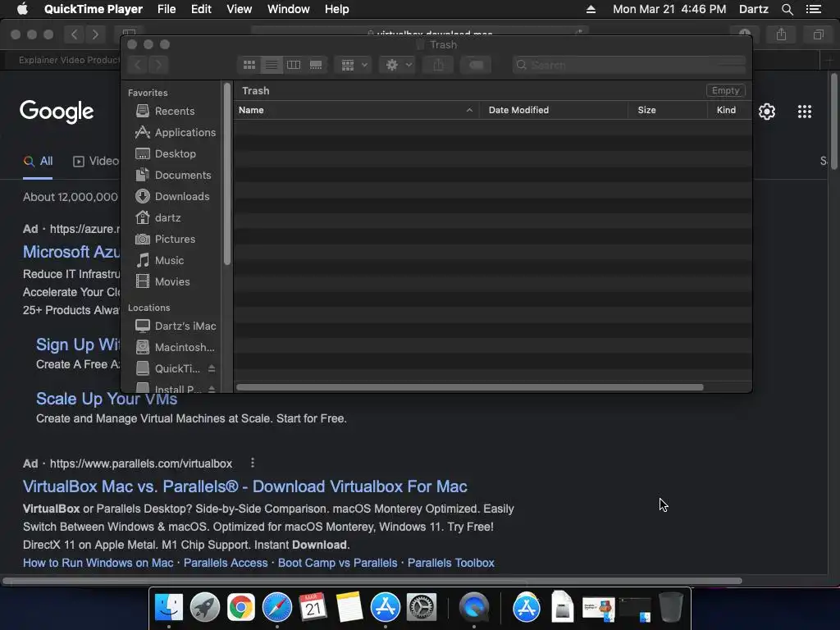Open the View menu

point(239,9)
